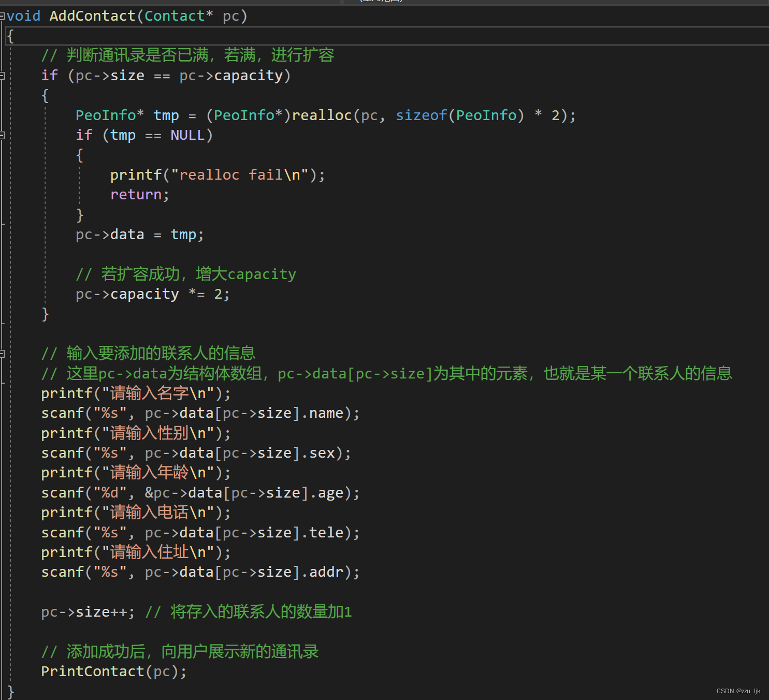Click the printf line '请输入电话\n'
Screen dimensions: 769x700
[136, 513]
